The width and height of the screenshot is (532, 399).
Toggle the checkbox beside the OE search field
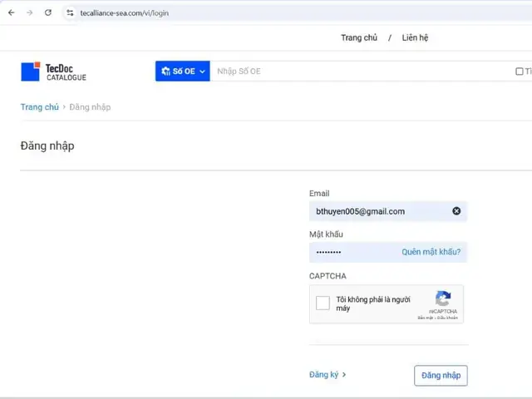(x=519, y=71)
